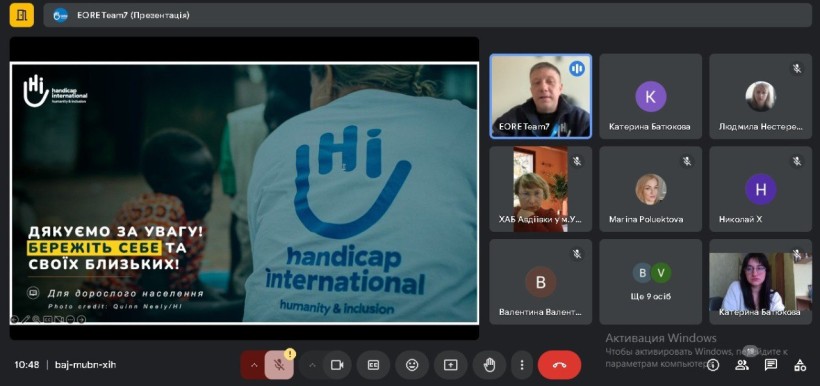
Task: Raise your hand
Action: [x=489, y=365]
